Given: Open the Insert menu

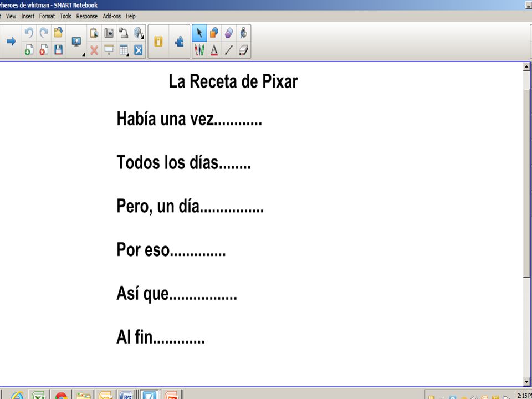Looking at the screenshot, I should 28,16.
